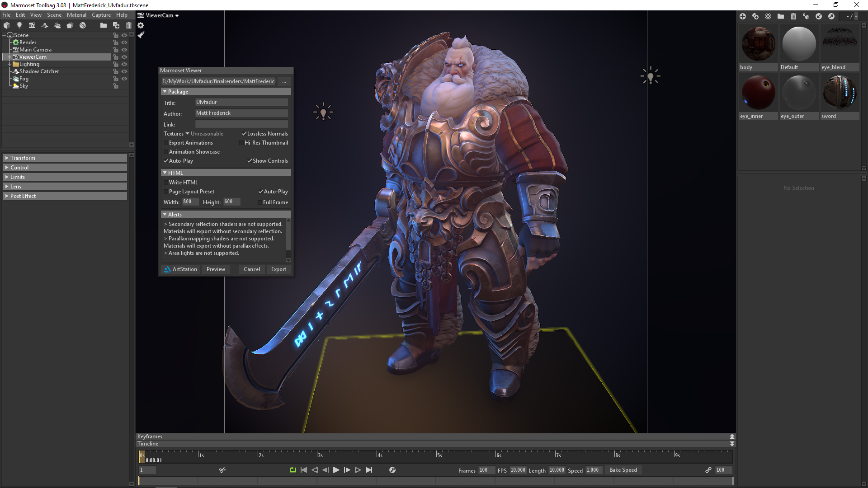Click the add shadow catcher toolbar icon
This screenshot has height=488, width=868.
click(x=45, y=25)
